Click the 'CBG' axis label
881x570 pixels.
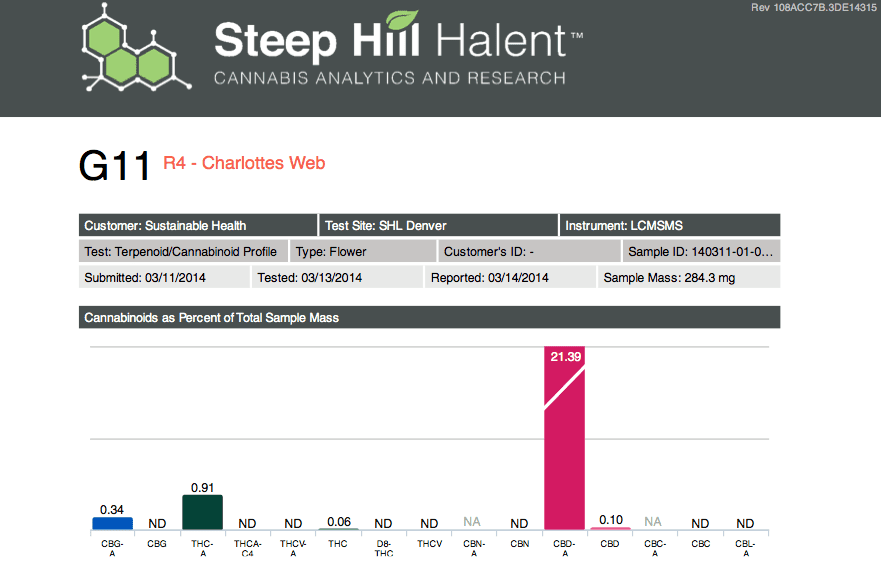coord(157,544)
